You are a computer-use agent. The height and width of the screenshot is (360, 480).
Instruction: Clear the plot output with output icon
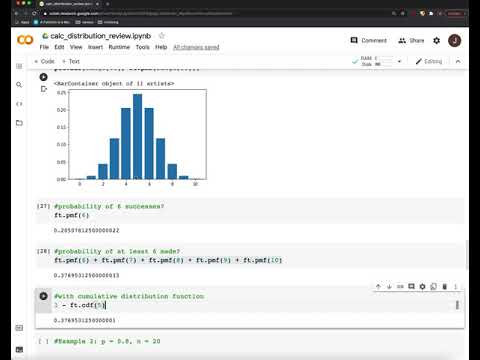[x=44, y=89]
